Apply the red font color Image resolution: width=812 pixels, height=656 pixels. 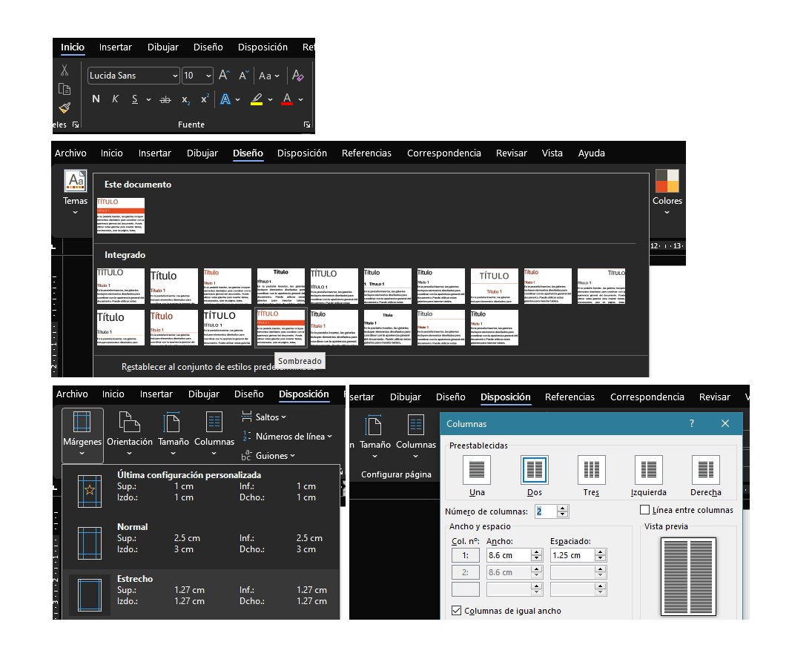[x=287, y=99]
